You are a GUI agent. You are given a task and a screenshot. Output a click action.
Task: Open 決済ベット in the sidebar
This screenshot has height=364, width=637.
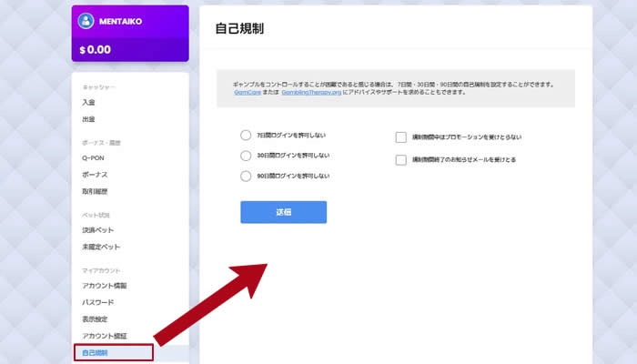pos(97,230)
